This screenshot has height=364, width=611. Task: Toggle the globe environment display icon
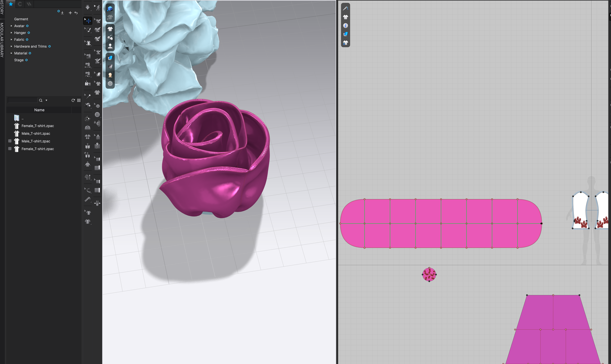110,84
